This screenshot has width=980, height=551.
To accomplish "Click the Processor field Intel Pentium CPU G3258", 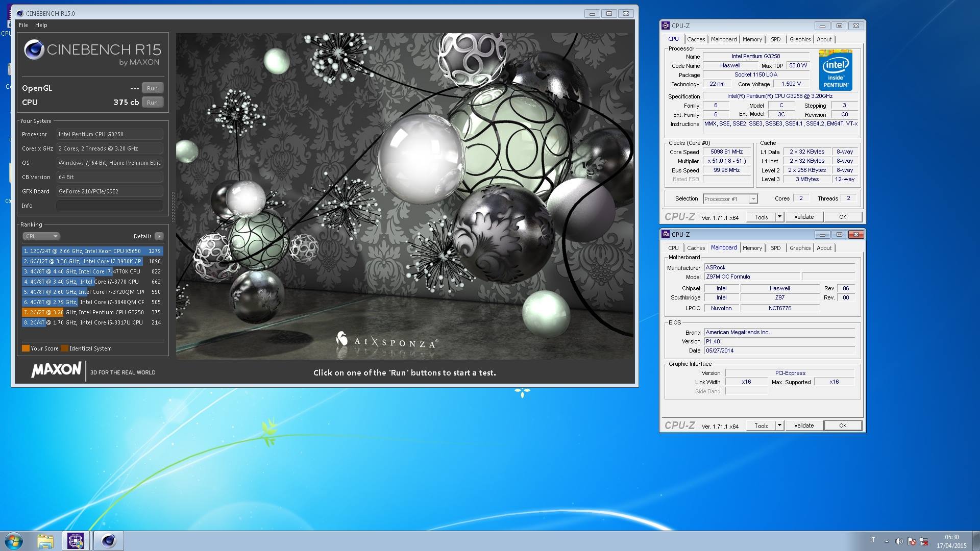I will point(110,134).
